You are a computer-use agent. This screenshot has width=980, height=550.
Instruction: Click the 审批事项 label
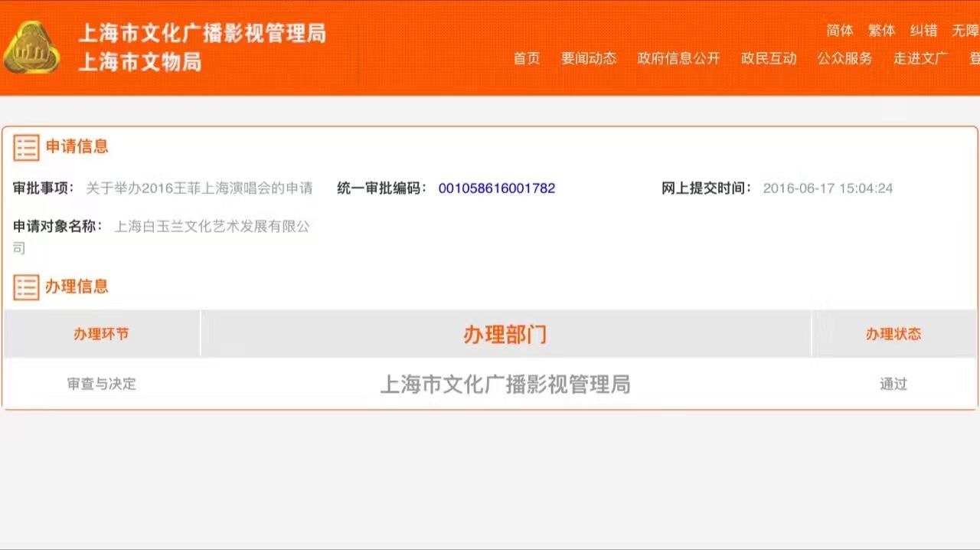pos(46,188)
